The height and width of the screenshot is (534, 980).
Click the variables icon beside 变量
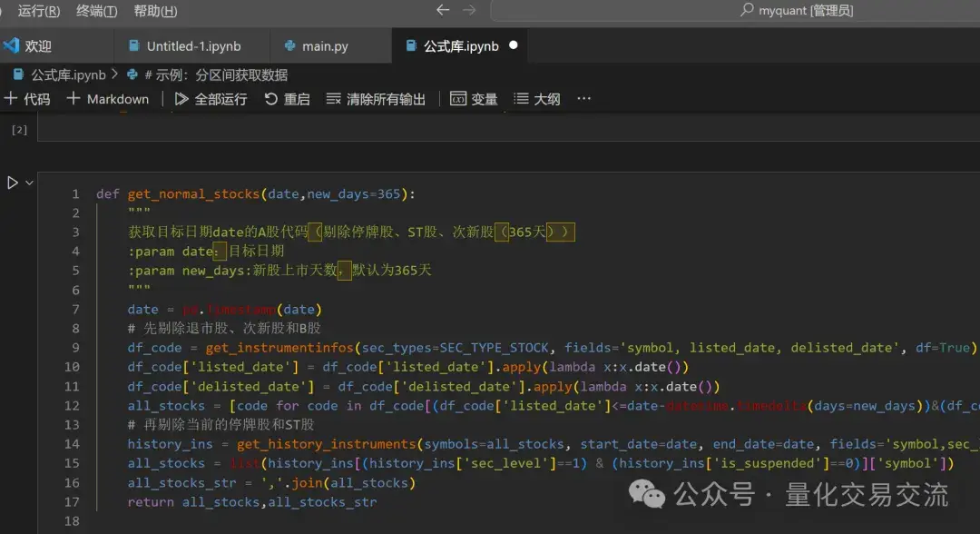pos(458,99)
